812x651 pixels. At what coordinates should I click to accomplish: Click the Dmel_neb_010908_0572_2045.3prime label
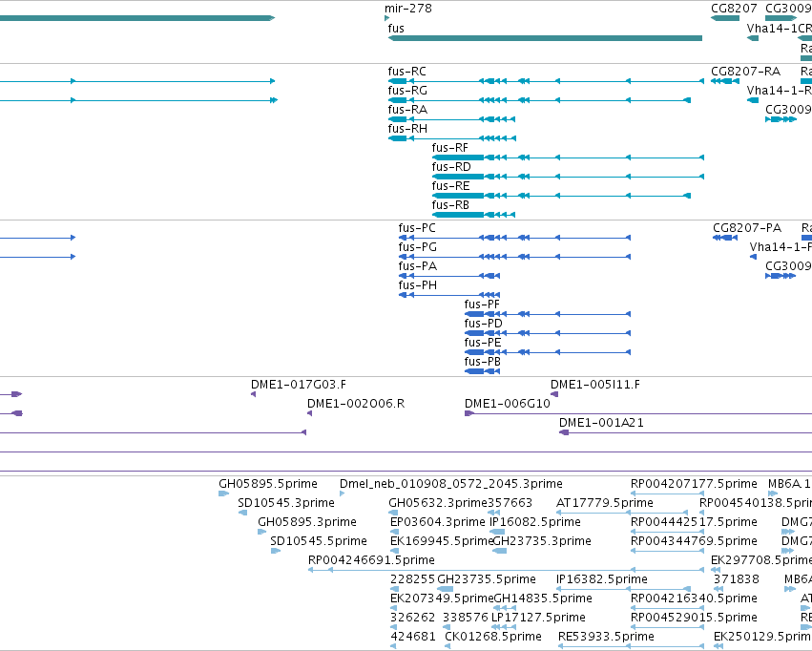[x=451, y=484]
